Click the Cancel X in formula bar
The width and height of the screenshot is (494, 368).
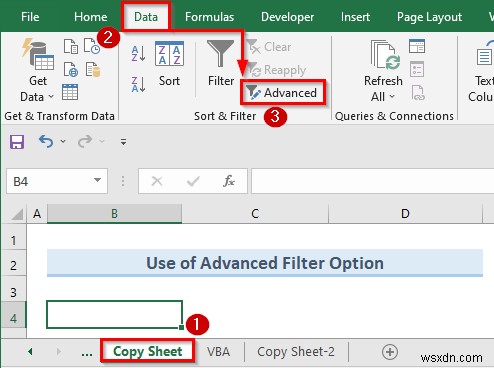point(157,181)
